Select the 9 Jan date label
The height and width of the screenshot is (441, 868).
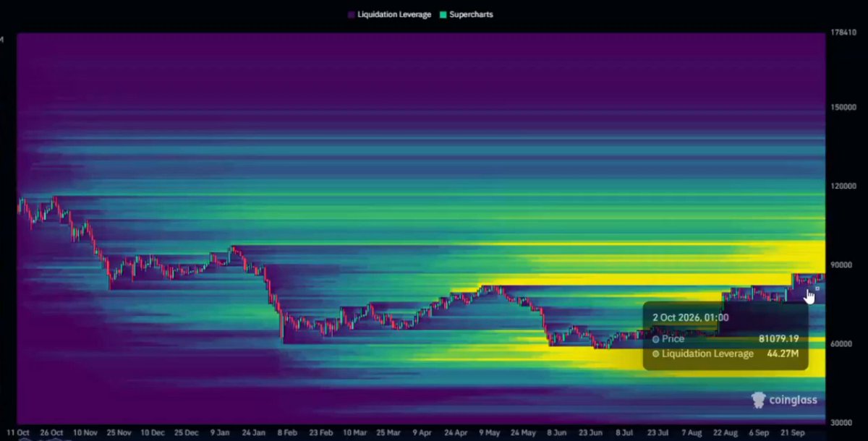click(220, 432)
